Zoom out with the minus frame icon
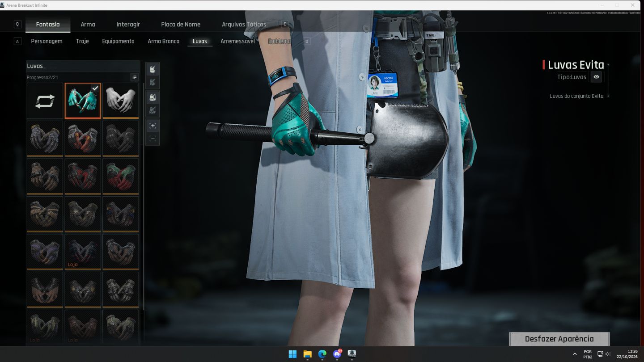This screenshot has height=362, width=644. tap(153, 138)
